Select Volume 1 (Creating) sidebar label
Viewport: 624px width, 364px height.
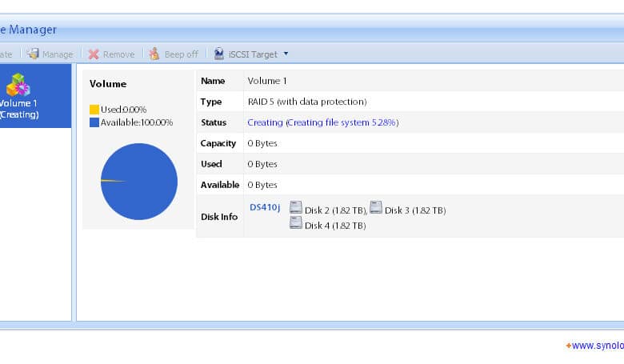click(18, 109)
